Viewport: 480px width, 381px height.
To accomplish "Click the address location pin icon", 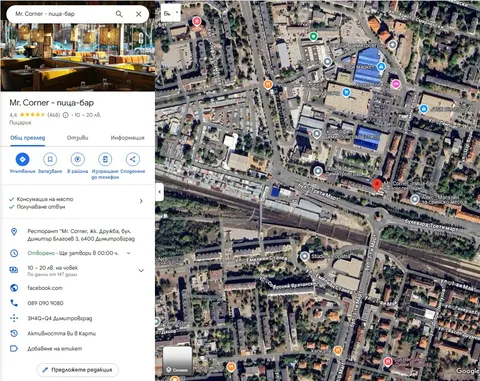I will 14,232.
